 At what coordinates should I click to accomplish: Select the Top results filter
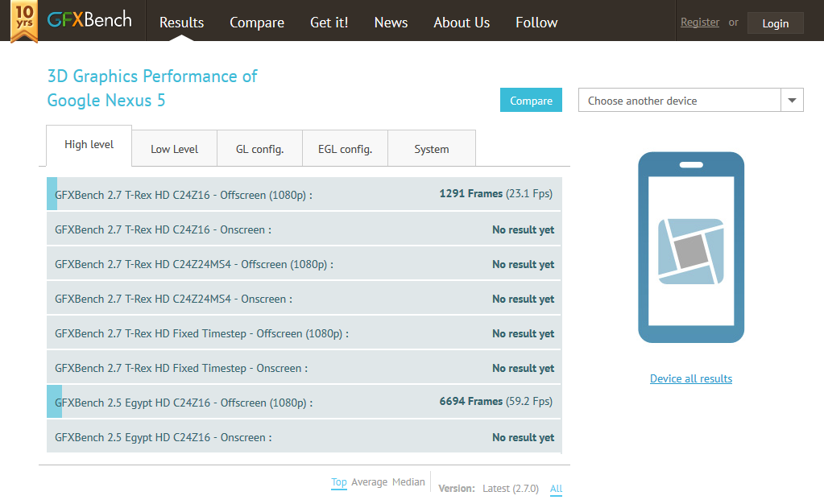pyautogui.click(x=339, y=482)
